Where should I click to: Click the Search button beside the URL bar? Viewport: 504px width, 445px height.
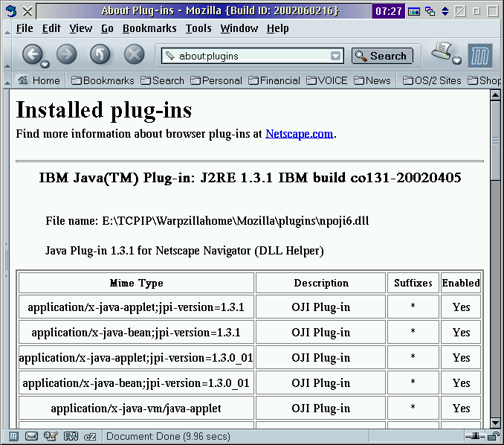click(x=382, y=56)
